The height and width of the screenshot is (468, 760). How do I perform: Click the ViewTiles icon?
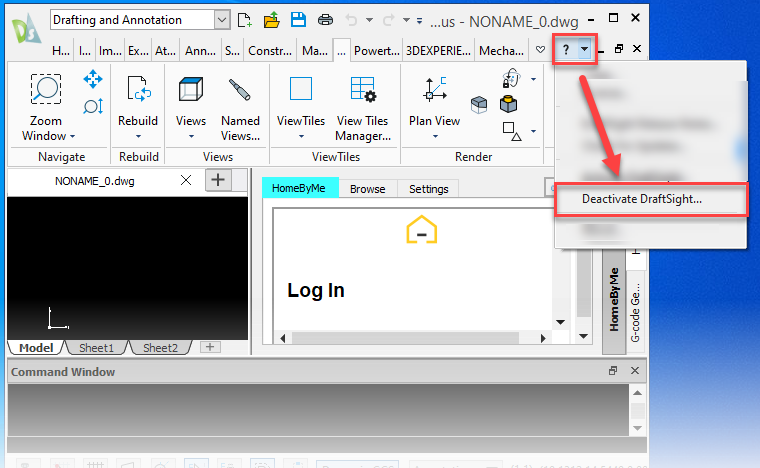tap(301, 90)
